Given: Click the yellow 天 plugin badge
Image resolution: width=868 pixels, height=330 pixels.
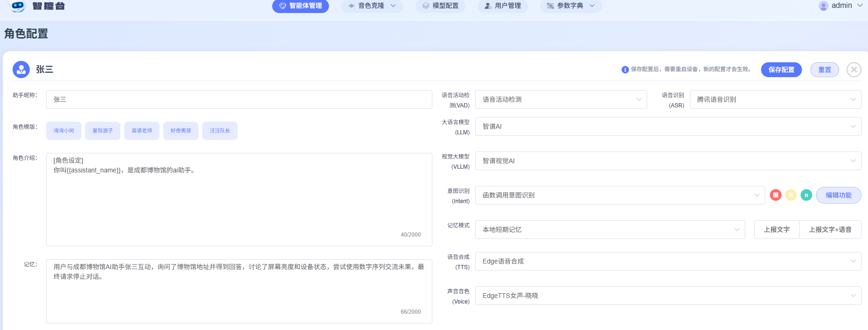Looking at the screenshot, I should click(791, 195).
